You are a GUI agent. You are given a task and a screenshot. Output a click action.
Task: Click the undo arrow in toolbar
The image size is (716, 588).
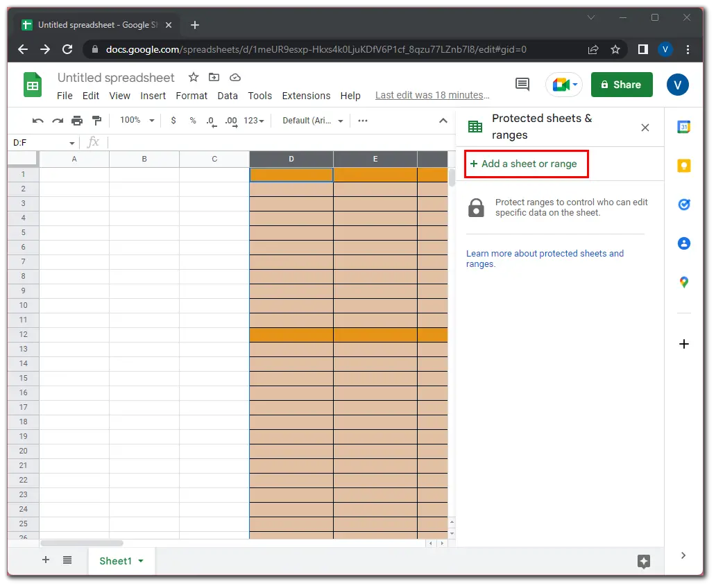37,121
